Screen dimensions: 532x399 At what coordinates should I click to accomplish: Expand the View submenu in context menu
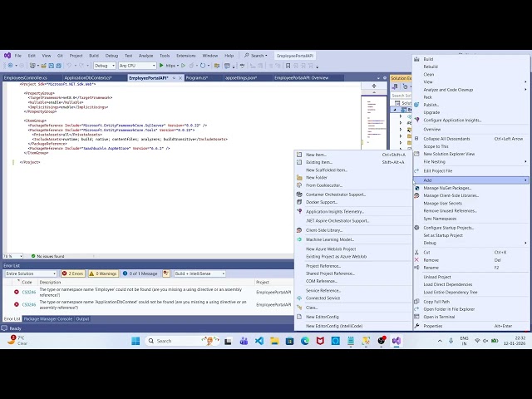[x=525, y=81]
